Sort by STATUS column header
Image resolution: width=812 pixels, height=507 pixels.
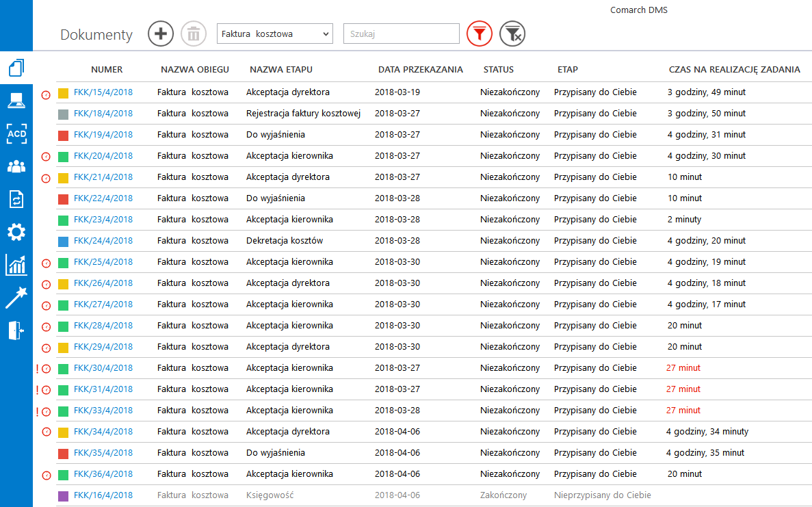[x=499, y=69]
